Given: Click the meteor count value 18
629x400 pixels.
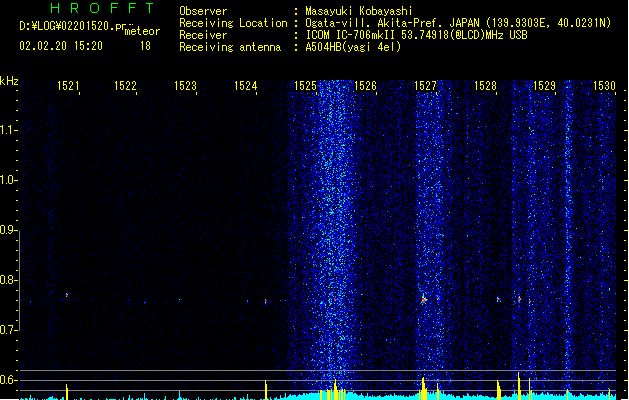Looking at the screenshot, I should click(145, 46).
